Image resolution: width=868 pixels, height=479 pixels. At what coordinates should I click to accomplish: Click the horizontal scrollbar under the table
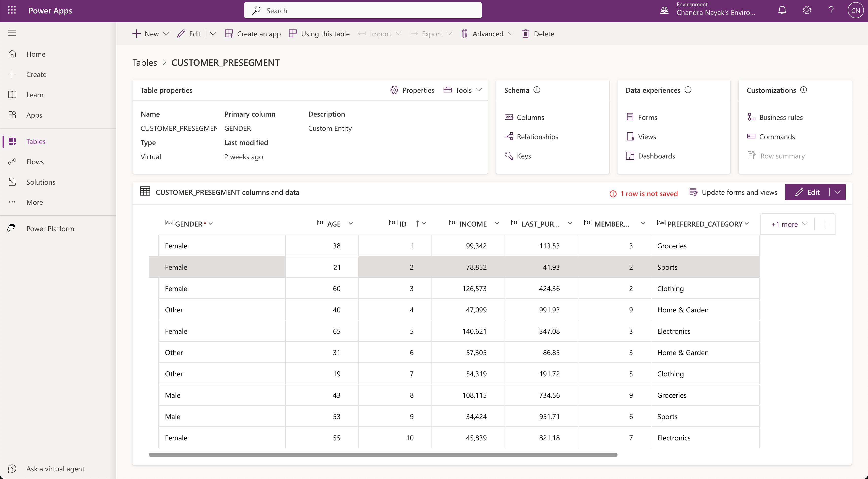pos(383,455)
